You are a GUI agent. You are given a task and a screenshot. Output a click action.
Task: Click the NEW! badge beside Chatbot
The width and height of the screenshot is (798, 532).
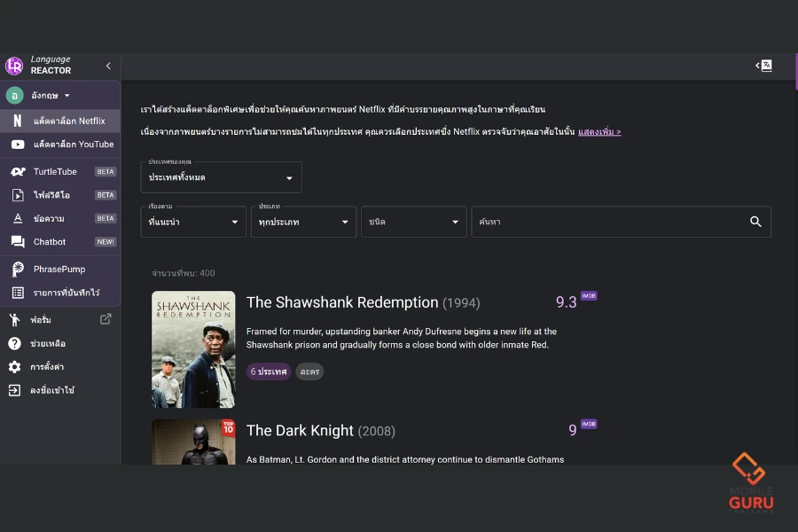click(106, 242)
